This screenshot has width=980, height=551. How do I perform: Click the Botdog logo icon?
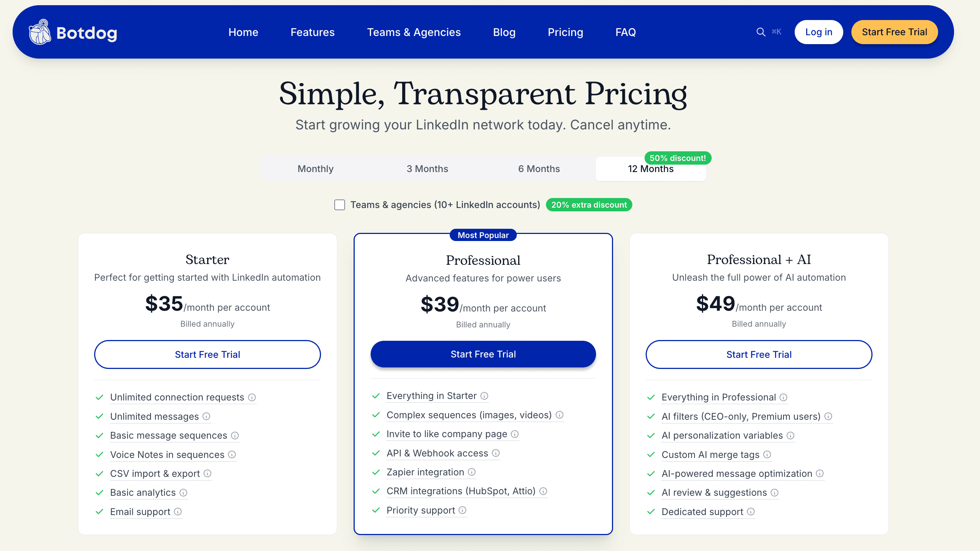(40, 32)
